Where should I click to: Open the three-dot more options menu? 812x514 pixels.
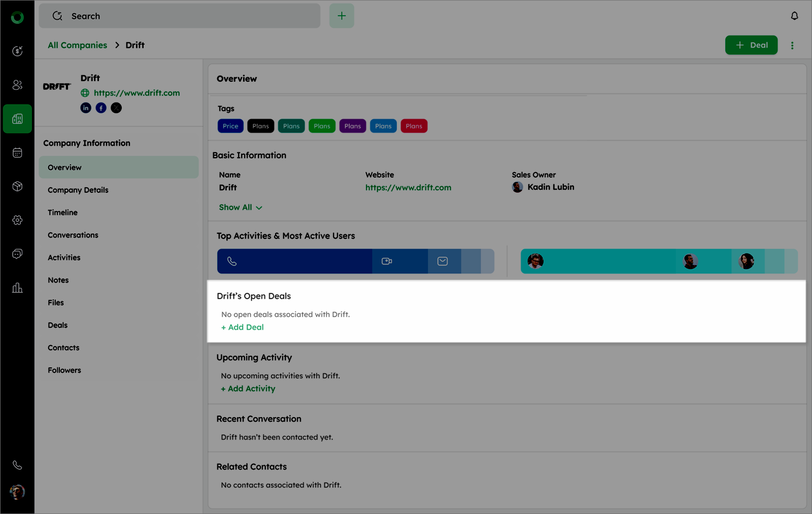coord(792,46)
